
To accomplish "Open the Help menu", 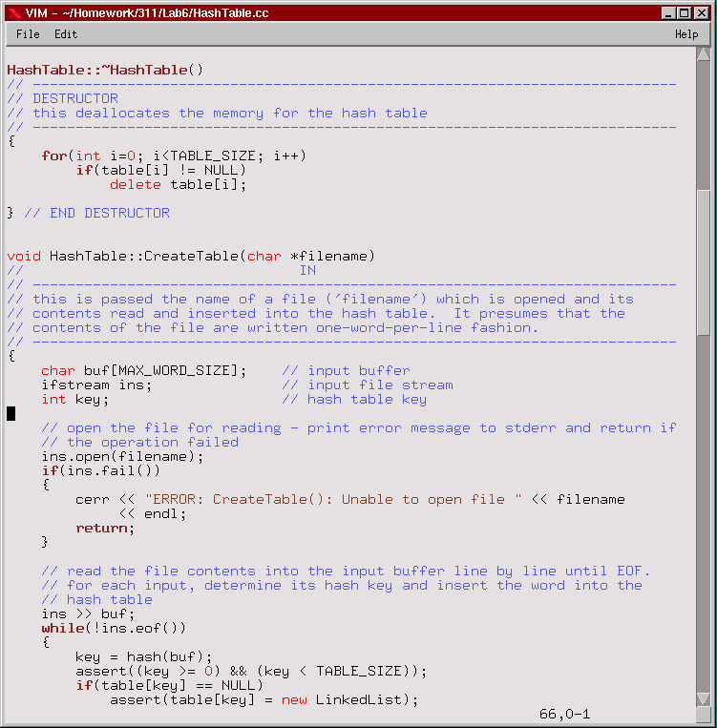I will pyautogui.click(x=686, y=34).
